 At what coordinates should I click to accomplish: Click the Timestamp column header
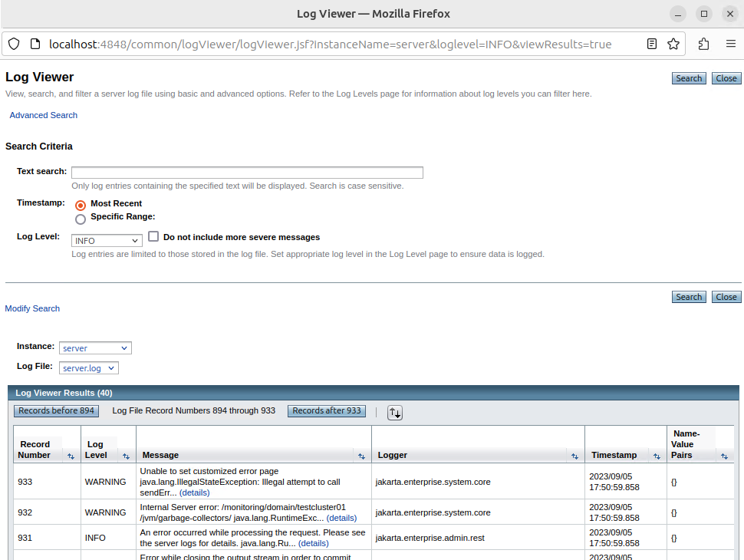tap(614, 455)
